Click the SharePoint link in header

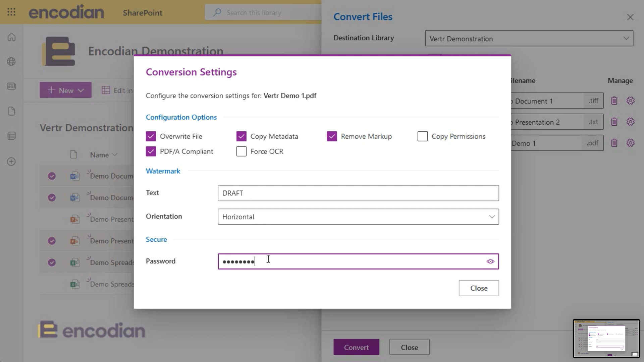pyautogui.click(x=143, y=13)
